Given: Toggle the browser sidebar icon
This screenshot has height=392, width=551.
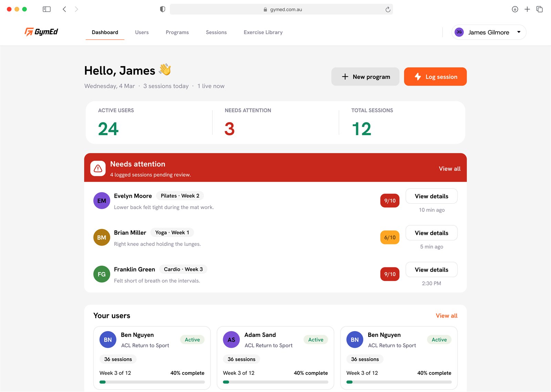Looking at the screenshot, I should point(46,9).
